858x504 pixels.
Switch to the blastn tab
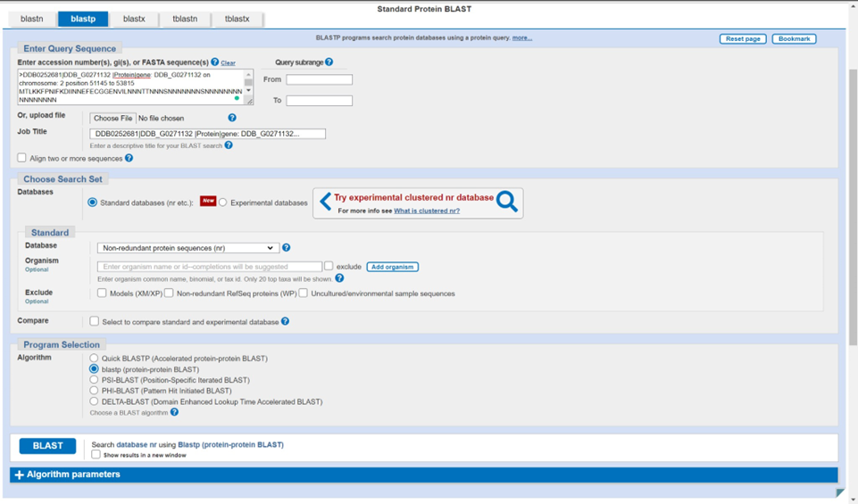pos(32,19)
